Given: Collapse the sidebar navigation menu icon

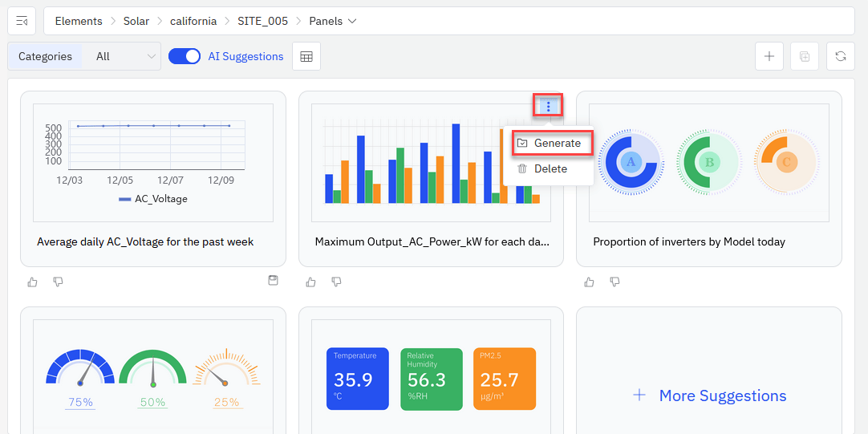Looking at the screenshot, I should click(22, 22).
